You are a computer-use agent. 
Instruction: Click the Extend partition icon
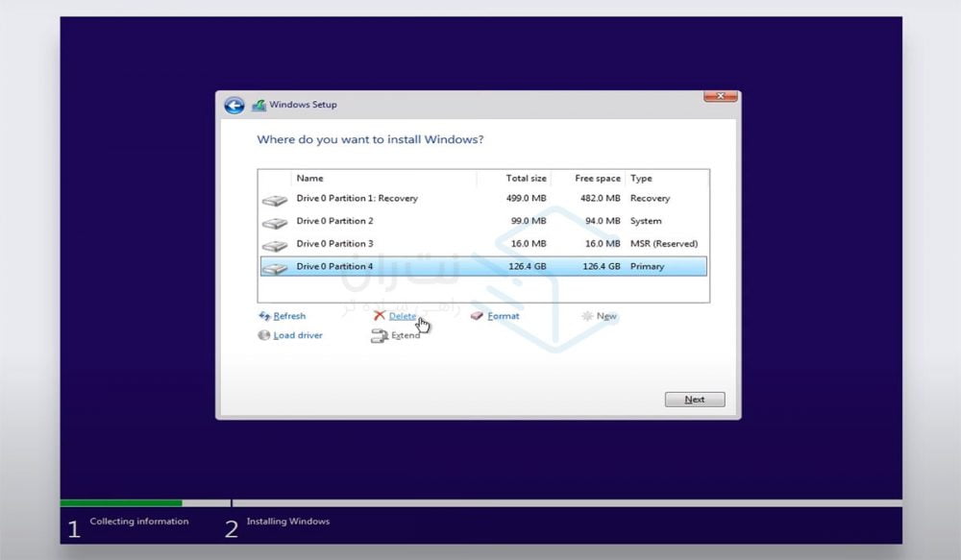click(x=380, y=336)
